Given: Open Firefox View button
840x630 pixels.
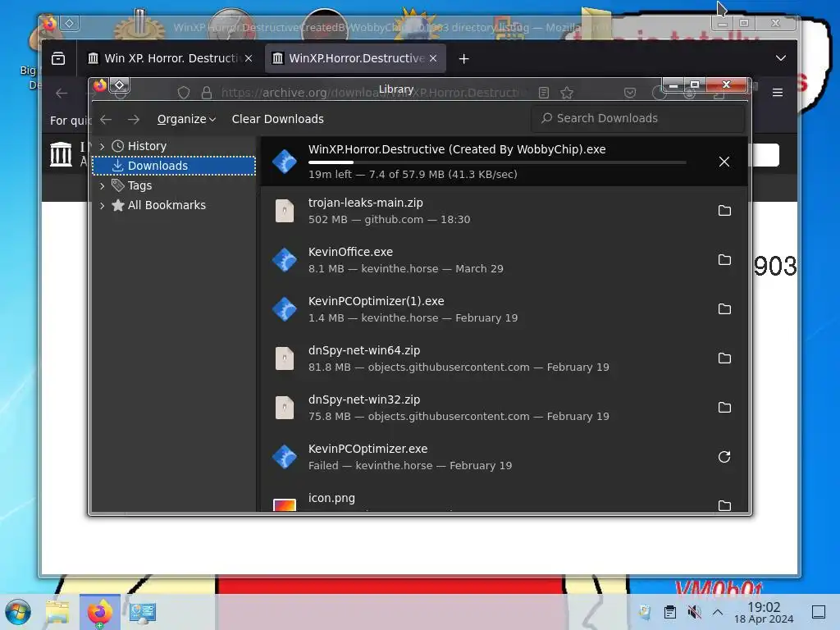Looking at the screenshot, I should 58,58.
